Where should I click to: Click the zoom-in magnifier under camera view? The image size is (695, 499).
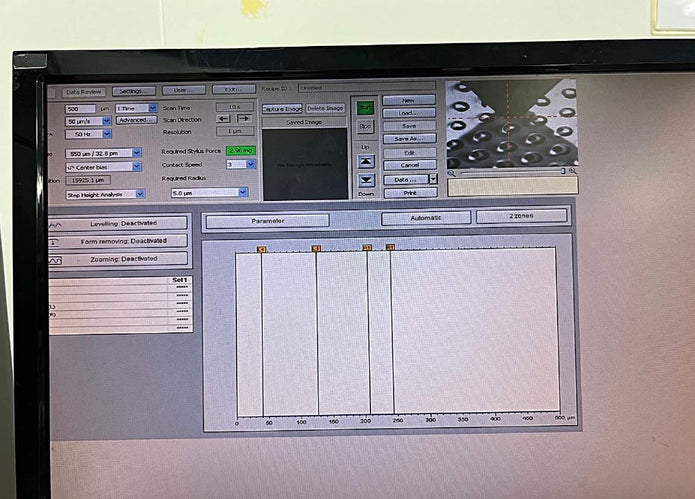point(573,171)
